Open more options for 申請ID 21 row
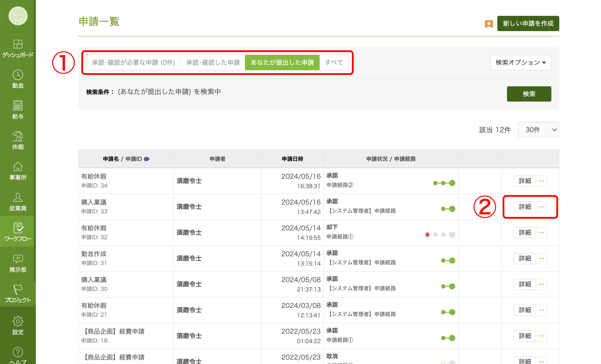The width and height of the screenshot is (601, 364). click(541, 310)
